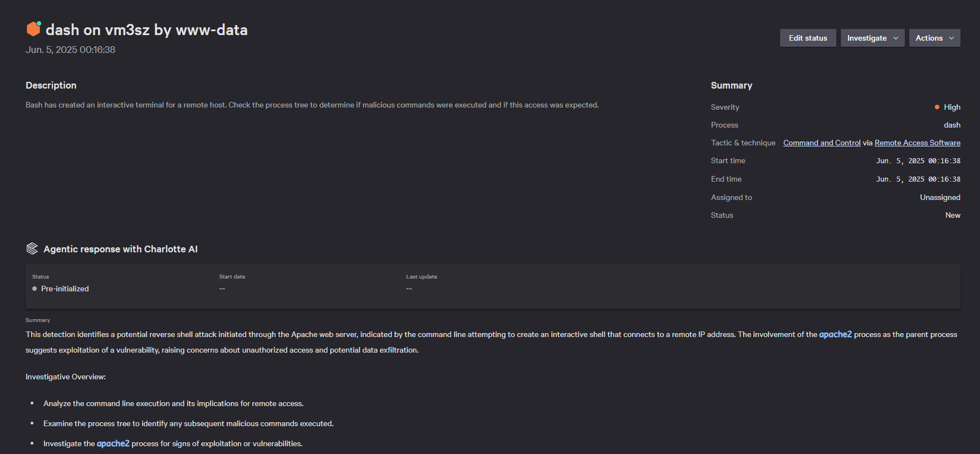Open the Remote Access Software link
This screenshot has height=454, width=980.
coord(917,143)
